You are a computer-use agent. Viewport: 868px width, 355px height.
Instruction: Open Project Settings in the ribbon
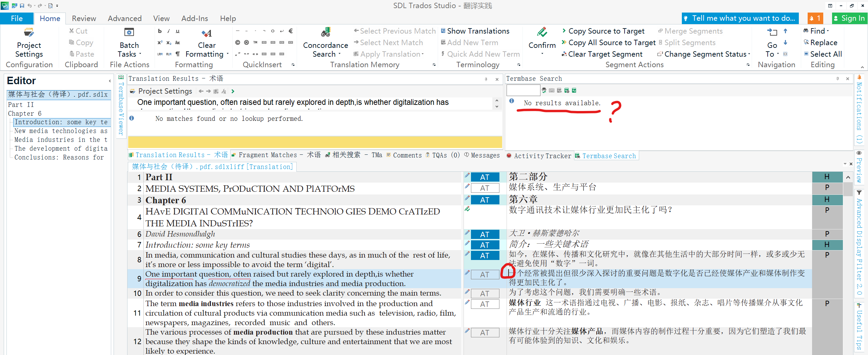[29, 43]
